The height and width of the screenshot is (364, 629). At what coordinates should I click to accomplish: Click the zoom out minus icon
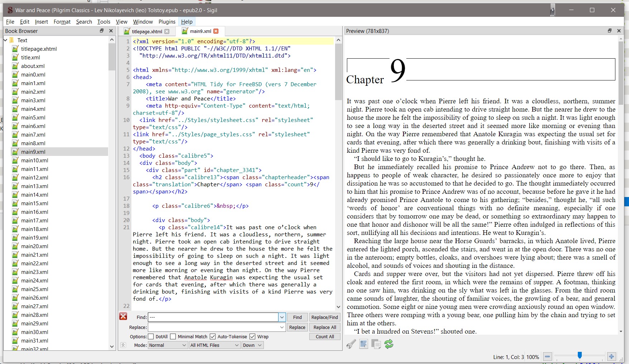click(x=547, y=356)
